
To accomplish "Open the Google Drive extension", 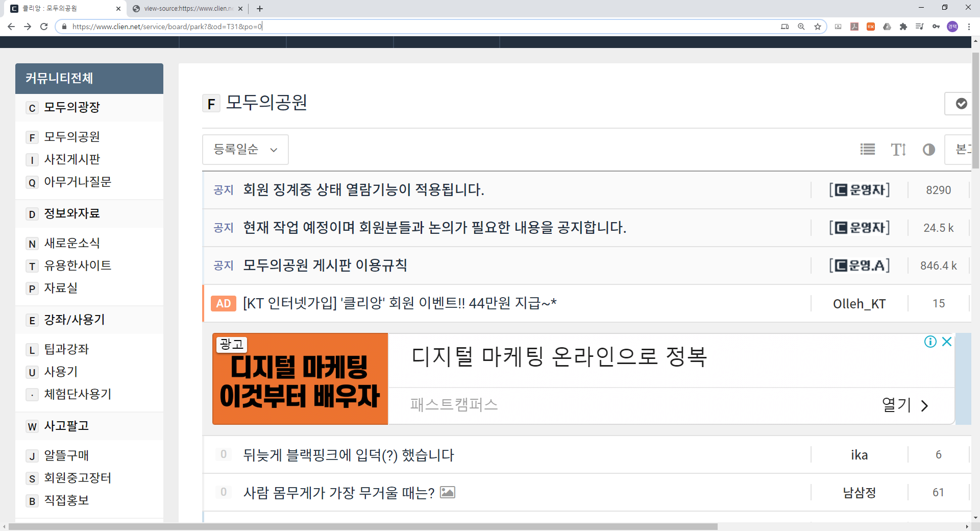I will tap(887, 27).
